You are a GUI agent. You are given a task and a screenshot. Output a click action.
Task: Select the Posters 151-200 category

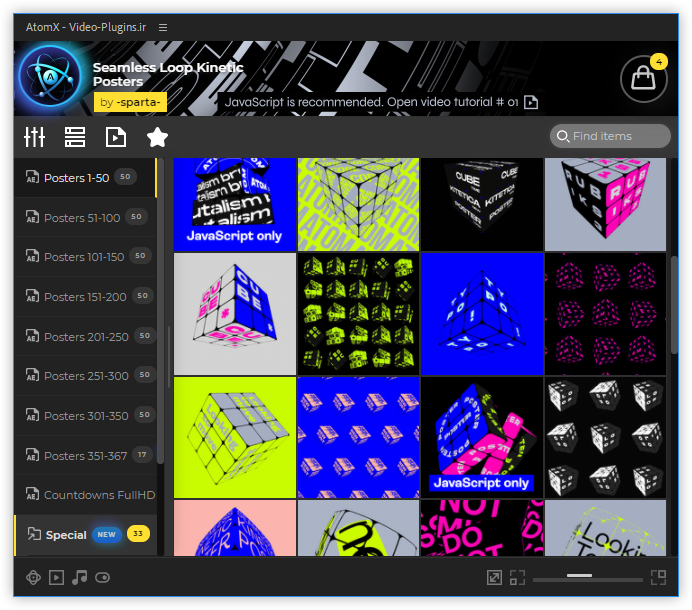(86, 296)
